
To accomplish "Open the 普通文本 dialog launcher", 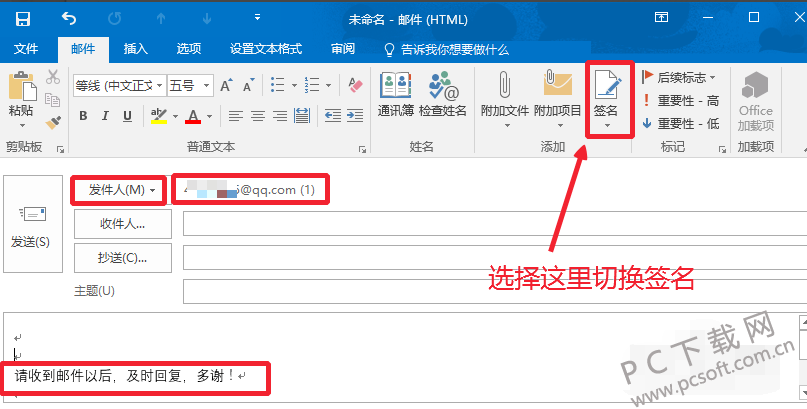I will (362, 149).
